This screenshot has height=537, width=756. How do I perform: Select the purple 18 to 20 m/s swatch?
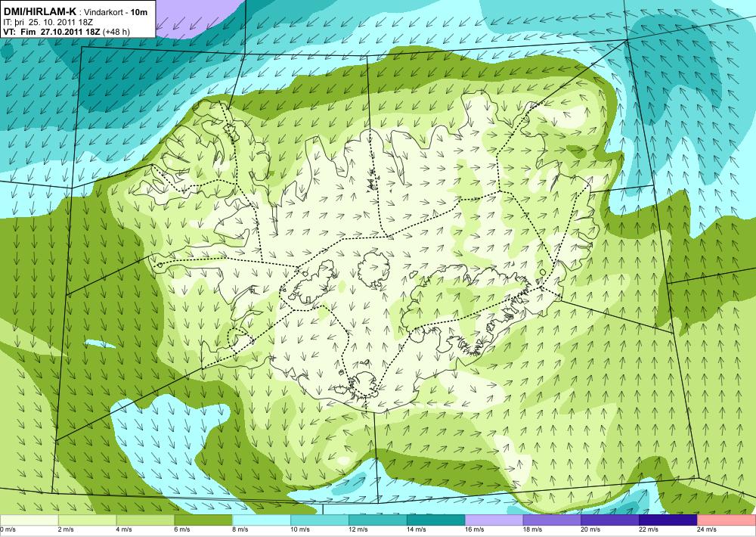[x=552, y=520]
